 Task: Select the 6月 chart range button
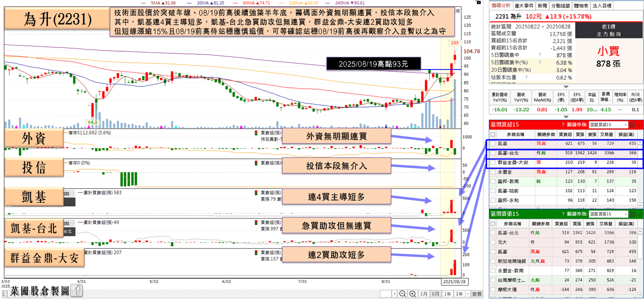point(436,294)
